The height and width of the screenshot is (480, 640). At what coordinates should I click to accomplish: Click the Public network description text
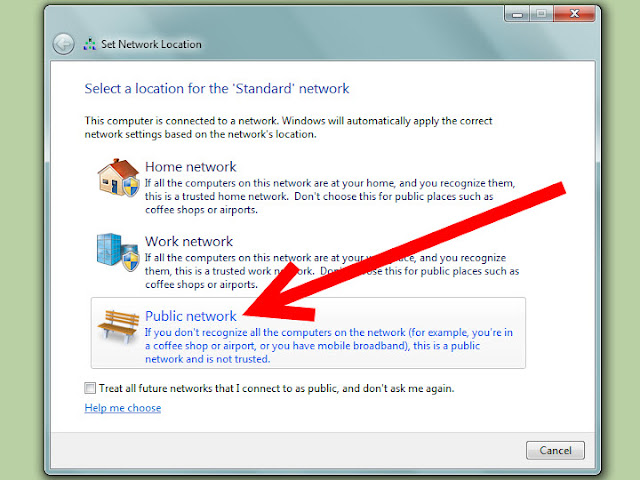click(x=329, y=346)
